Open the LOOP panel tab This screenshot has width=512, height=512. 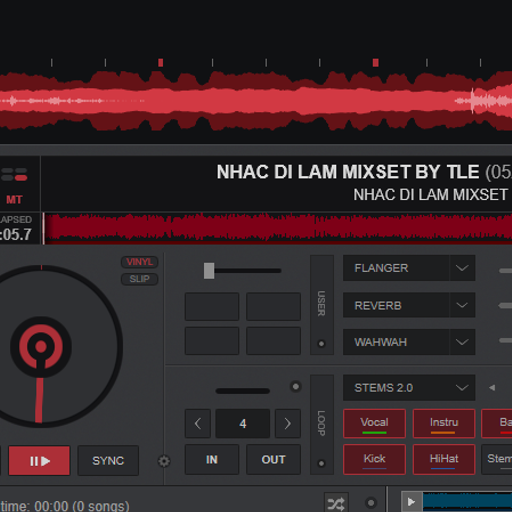coord(321,423)
